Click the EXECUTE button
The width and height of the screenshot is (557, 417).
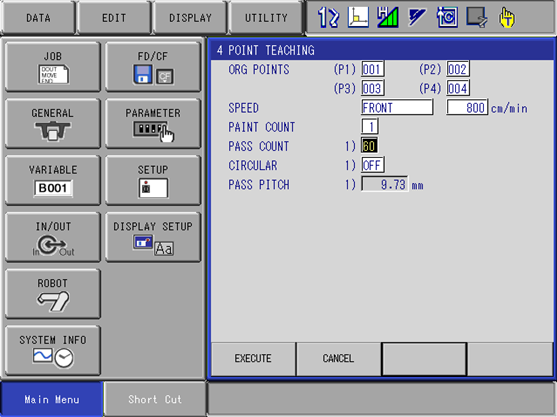pyautogui.click(x=253, y=359)
